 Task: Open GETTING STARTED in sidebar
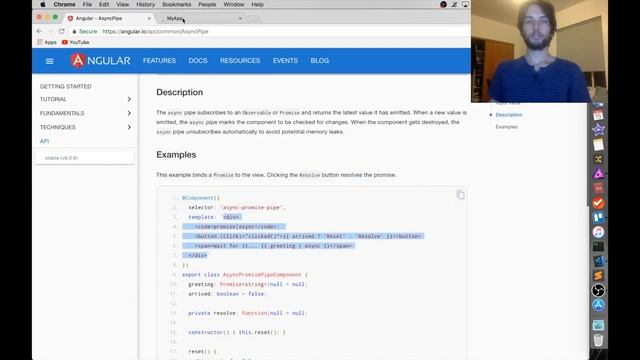(x=66, y=87)
